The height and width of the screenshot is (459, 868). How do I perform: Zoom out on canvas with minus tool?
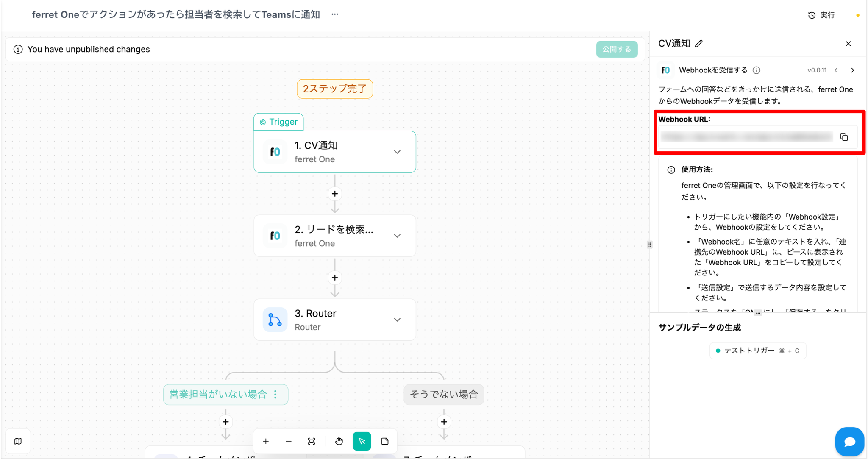click(x=289, y=441)
